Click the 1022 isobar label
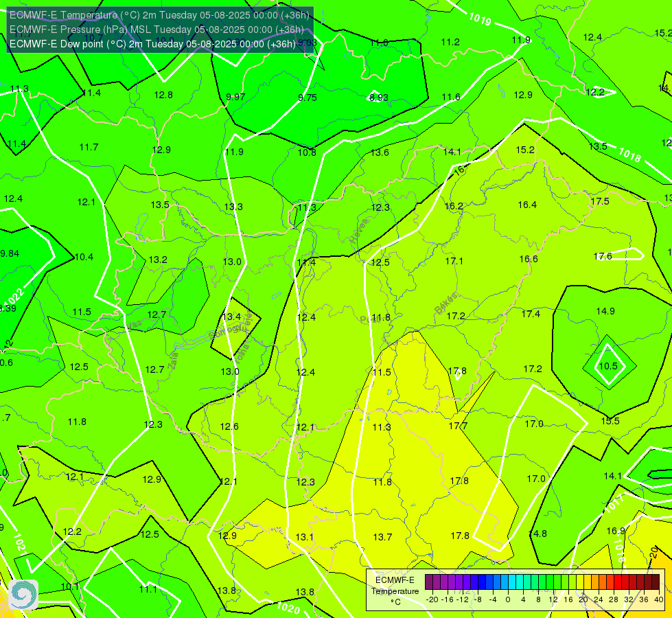 15,298
